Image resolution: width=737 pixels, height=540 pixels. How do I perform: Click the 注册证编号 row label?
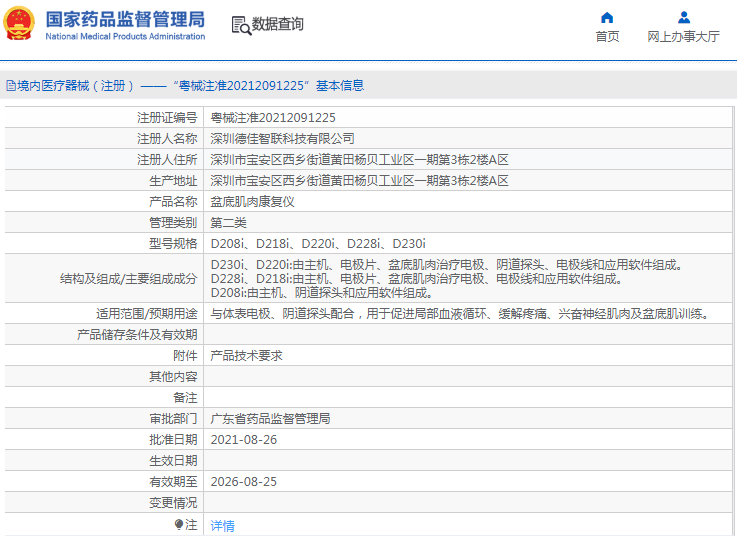pos(167,117)
